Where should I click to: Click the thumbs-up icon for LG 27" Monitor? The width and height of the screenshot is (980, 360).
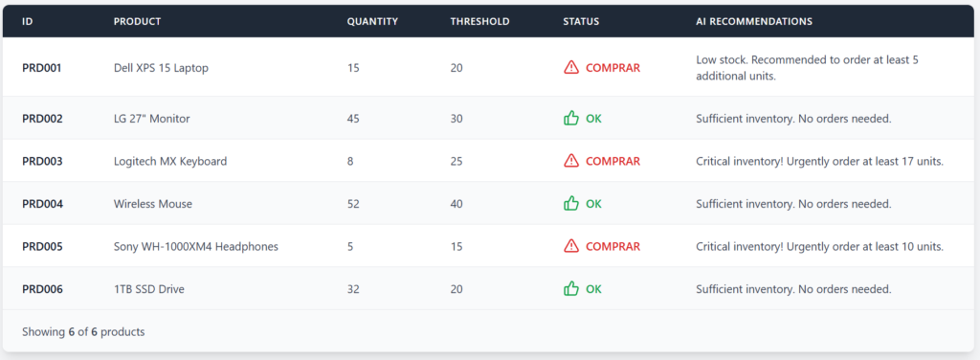pyautogui.click(x=571, y=118)
